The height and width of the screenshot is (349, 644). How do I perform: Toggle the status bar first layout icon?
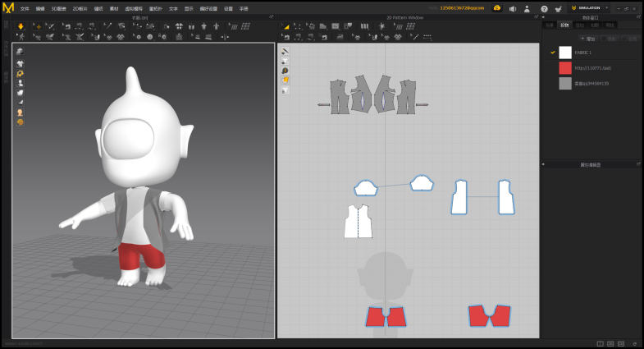pyautogui.click(x=601, y=343)
